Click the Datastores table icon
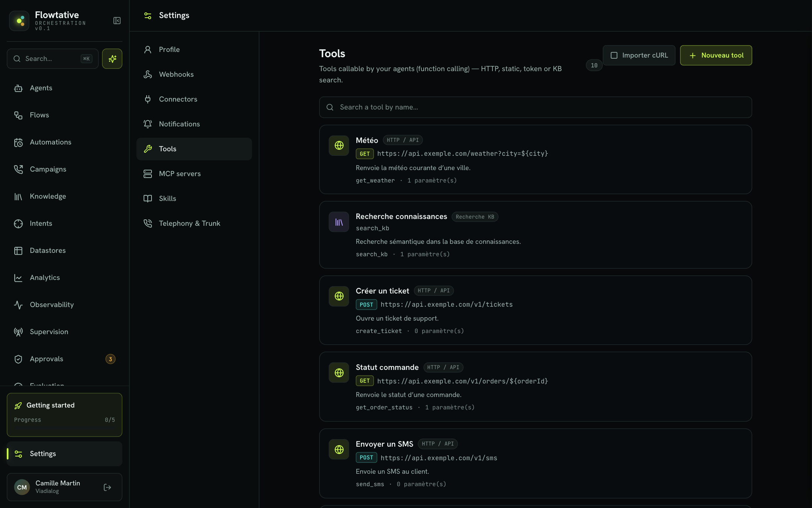This screenshot has width=812, height=508. click(18, 251)
